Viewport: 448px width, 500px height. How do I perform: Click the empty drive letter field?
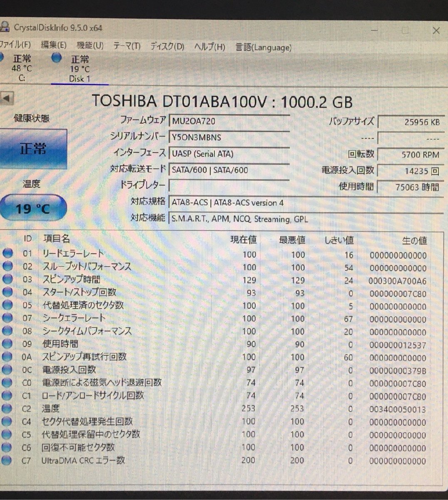229,185
